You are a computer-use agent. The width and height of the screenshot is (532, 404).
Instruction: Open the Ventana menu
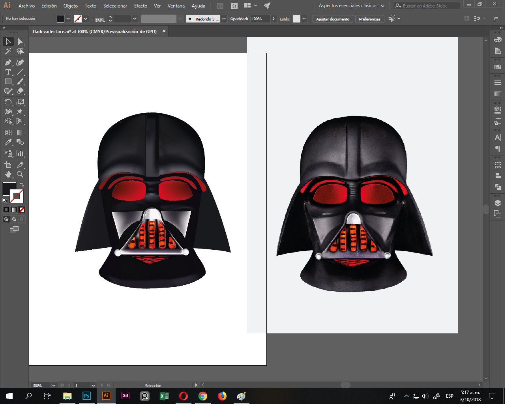(176, 6)
